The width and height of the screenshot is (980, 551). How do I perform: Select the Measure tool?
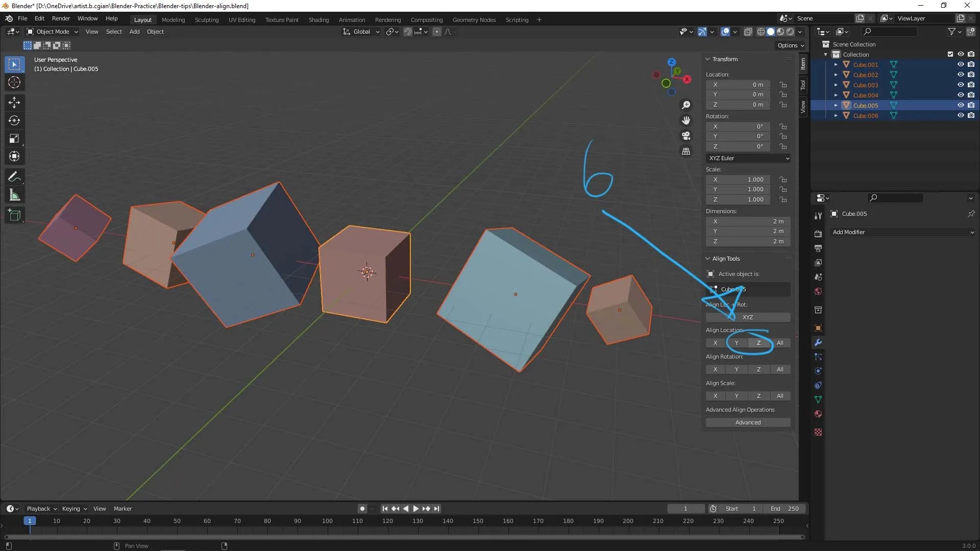14,194
